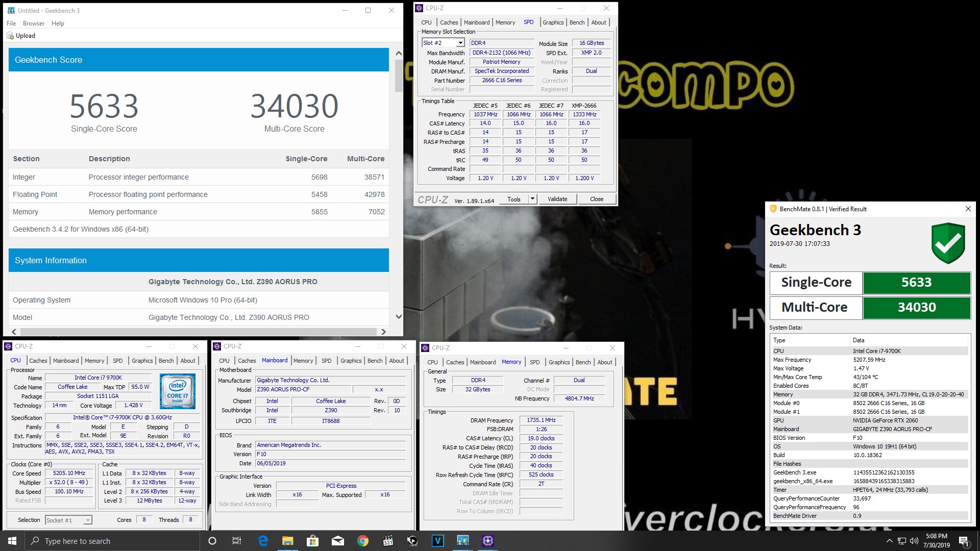Open About tab in CPU-Z Memory window

point(605,362)
